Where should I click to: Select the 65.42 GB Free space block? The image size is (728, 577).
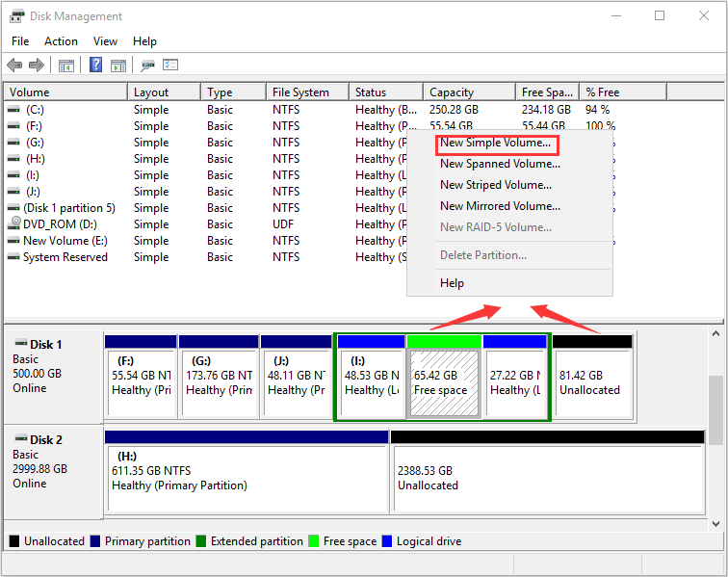pos(444,377)
